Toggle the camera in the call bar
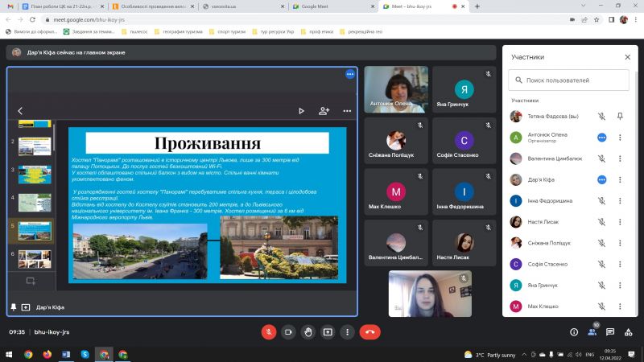Image resolution: width=644 pixels, height=362 pixels. click(x=288, y=332)
